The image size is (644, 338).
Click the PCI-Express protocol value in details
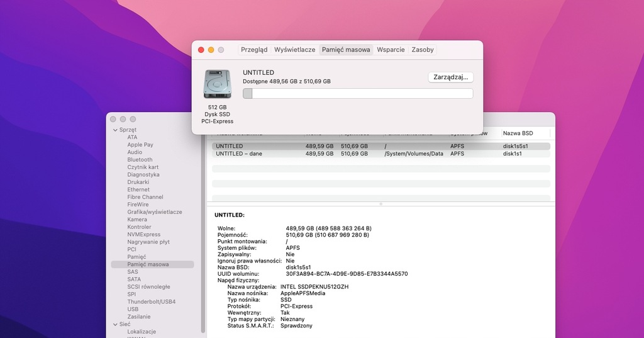[x=296, y=307]
